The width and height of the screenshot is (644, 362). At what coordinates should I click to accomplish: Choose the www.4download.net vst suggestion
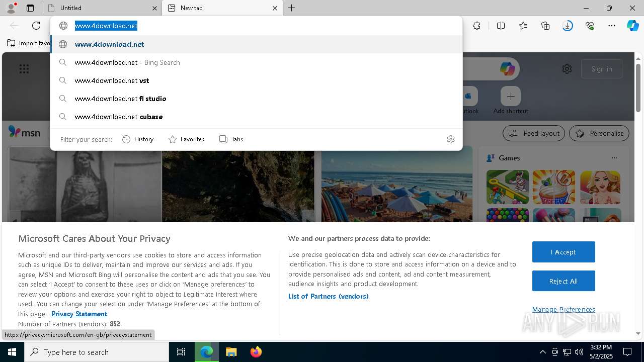click(x=256, y=80)
